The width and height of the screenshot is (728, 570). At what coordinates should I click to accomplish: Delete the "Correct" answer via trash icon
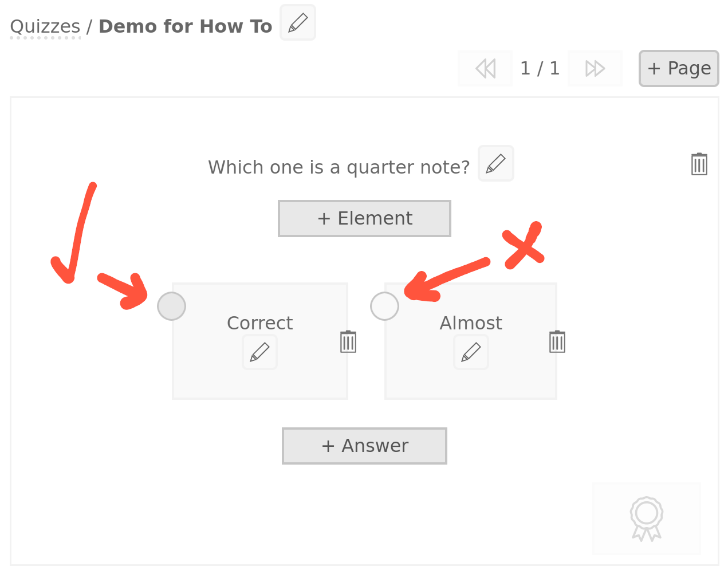348,341
